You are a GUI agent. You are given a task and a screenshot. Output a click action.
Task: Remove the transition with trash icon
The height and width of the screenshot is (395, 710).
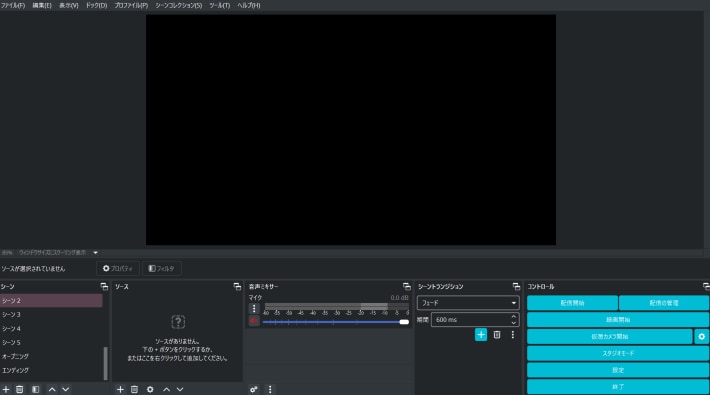[497, 335]
